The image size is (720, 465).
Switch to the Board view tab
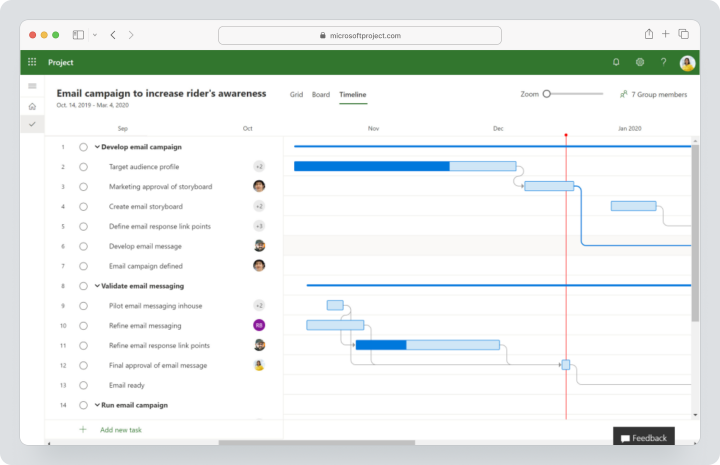click(321, 95)
